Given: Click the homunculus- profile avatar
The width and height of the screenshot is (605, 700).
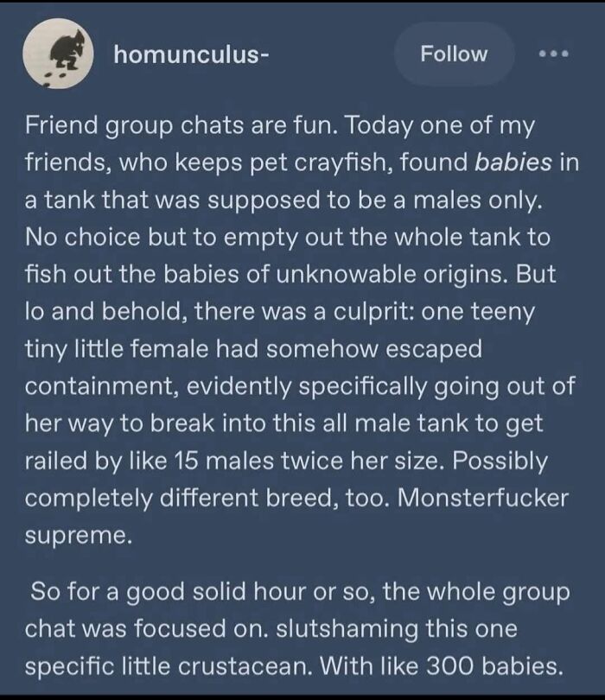Looking at the screenshot, I should [x=58, y=54].
